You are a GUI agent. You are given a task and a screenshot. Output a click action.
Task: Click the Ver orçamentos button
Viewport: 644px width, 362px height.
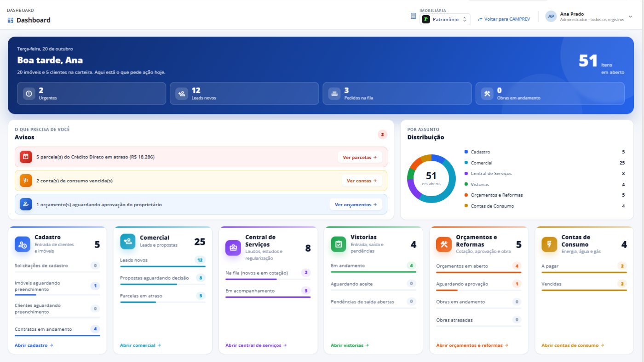point(356,205)
